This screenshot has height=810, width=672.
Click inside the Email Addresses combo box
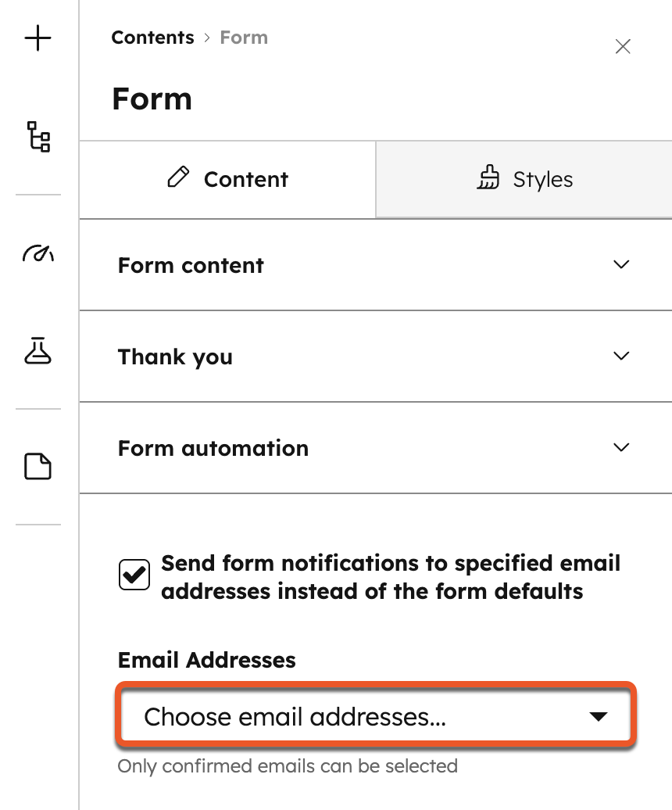click(313, 714)
